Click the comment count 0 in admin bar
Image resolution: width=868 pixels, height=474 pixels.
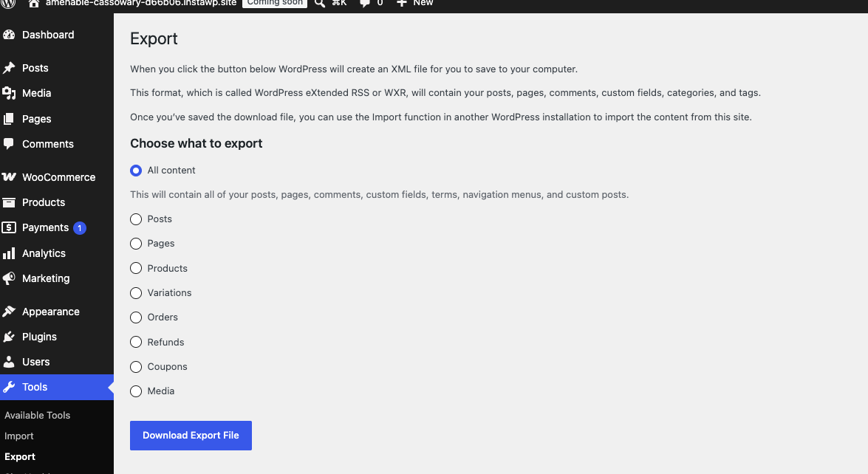[380, 3]
